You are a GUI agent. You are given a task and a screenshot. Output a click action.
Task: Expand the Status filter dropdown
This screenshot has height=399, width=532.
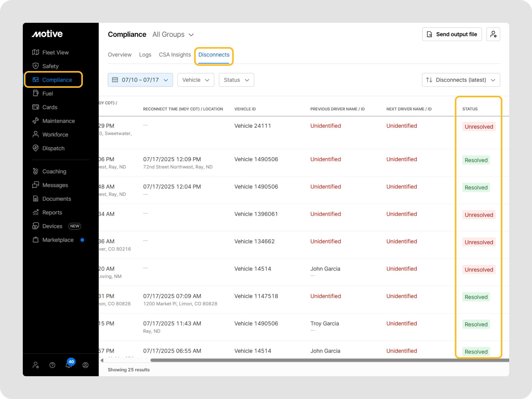236,80
